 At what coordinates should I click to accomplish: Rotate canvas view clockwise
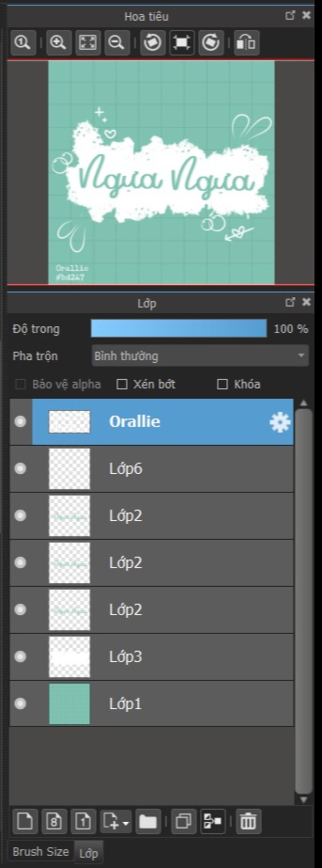tap(211, 43)
